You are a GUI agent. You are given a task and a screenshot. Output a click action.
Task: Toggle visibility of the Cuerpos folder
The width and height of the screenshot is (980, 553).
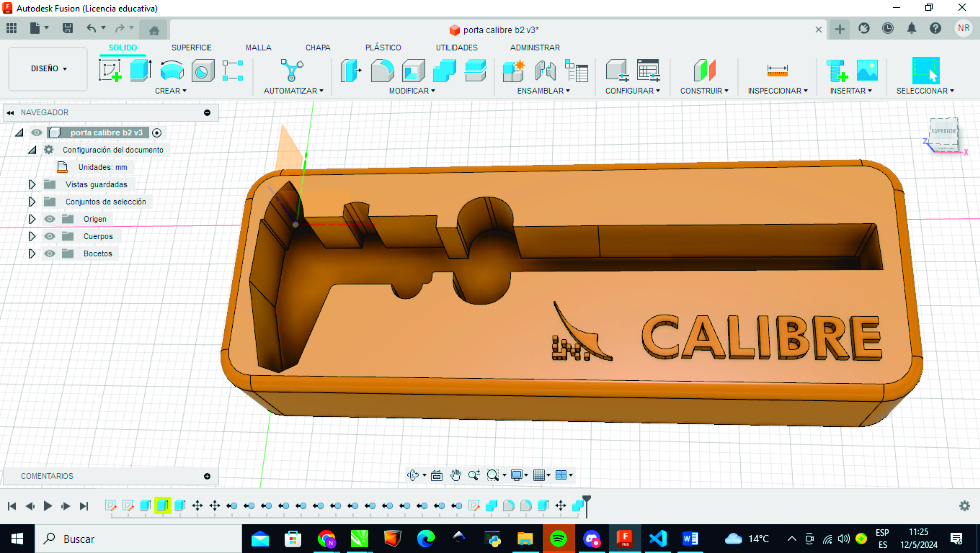(x=49, y=236)
